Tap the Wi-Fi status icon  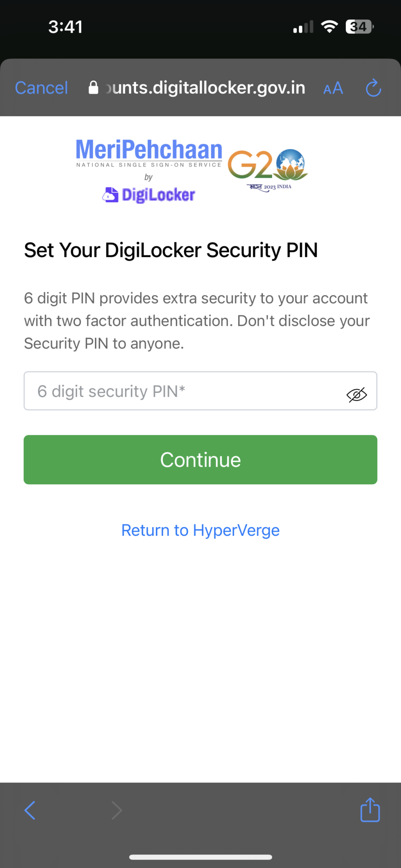(x=329, y=26)
